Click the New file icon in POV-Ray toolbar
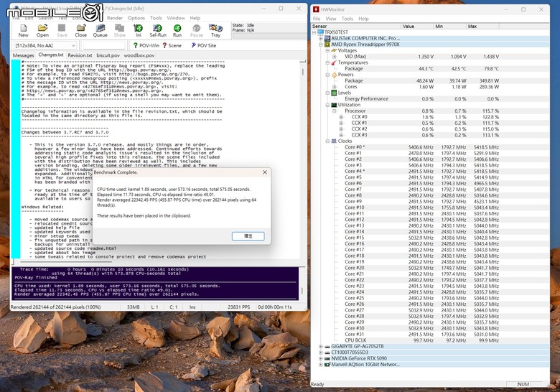Viewport: 560px width, 392px height. [x=23, y=31]
